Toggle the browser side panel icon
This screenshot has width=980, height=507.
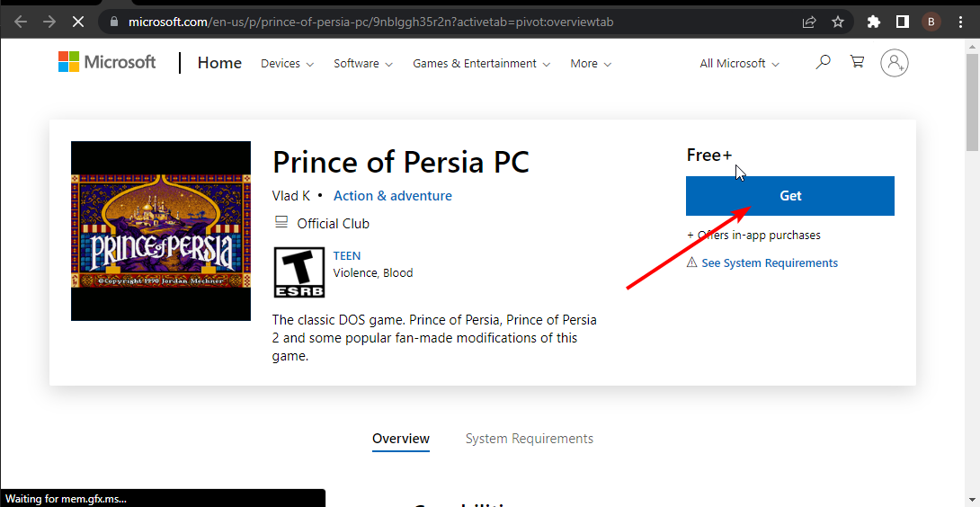902,22
